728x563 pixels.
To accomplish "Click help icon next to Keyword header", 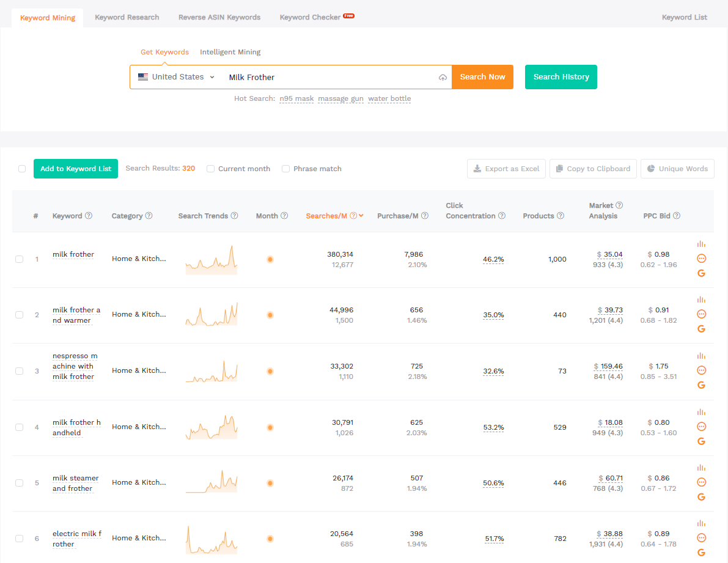I will coord(89,216).
